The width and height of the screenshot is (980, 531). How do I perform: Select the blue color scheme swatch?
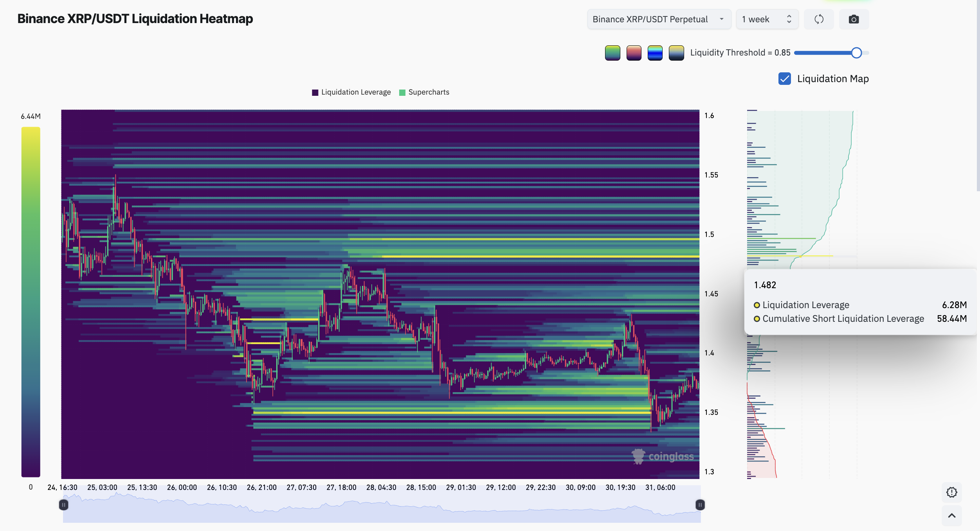click(655, 53)
